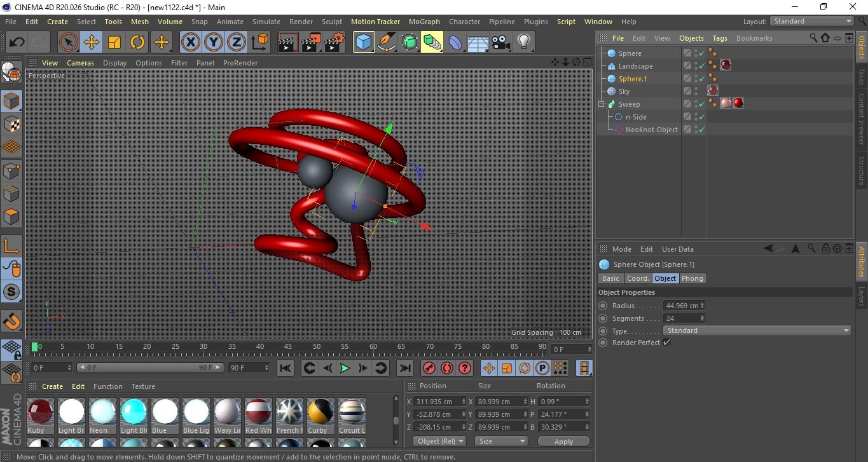
Task: Switch to the Coord. tab
Action: point(638,278)
